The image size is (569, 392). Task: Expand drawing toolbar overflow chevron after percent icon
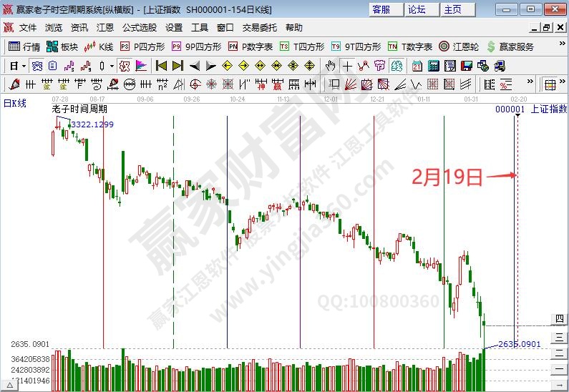[530, 82]
